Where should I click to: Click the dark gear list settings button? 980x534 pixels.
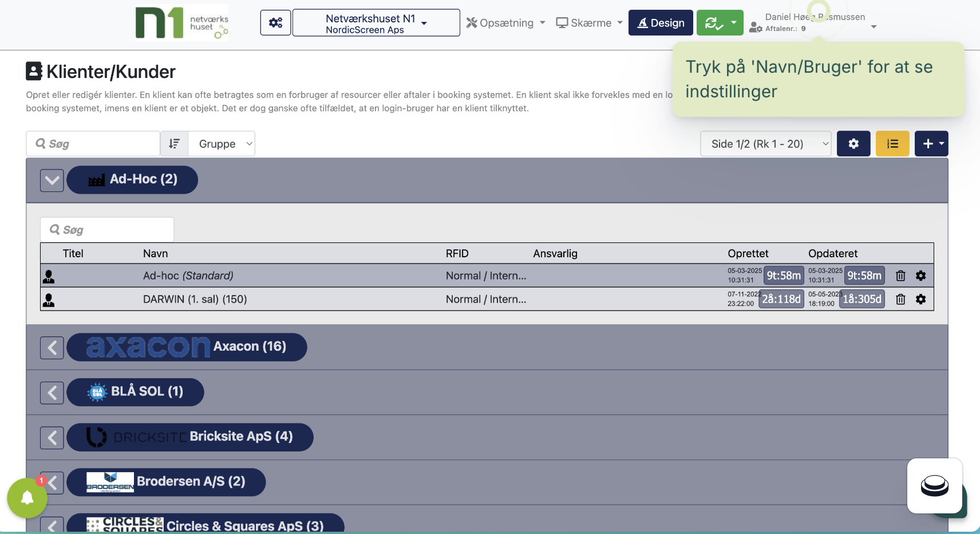click(853, 144)
